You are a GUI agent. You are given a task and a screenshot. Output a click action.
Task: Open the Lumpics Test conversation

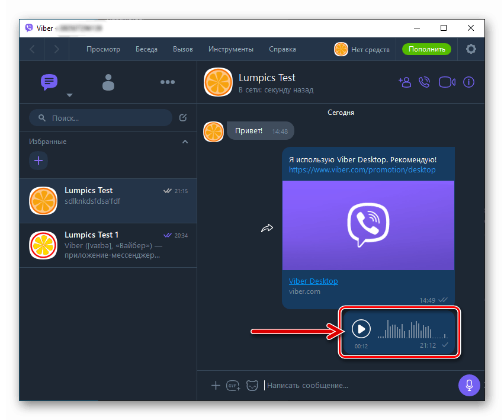[x=108, y=201]
